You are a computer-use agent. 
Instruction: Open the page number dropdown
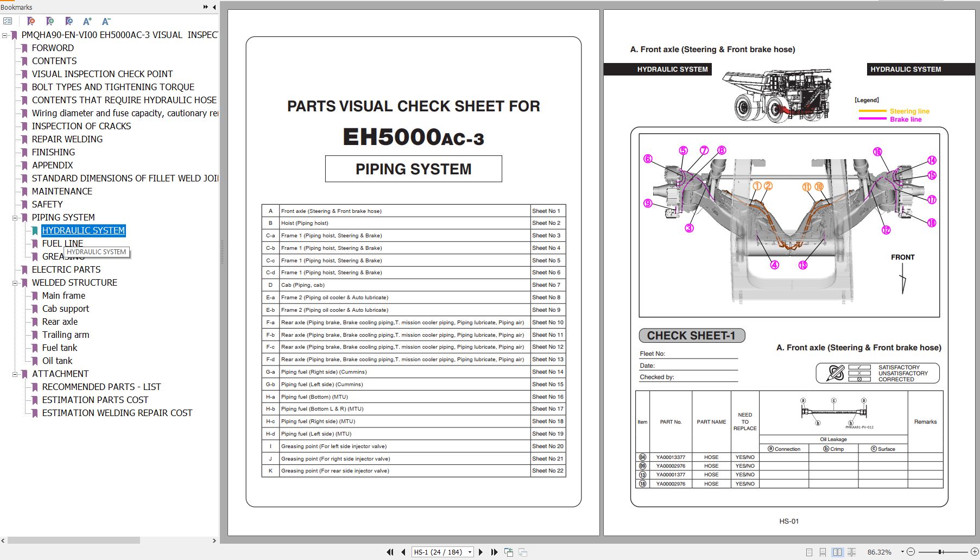pyautogui.click(x=469, y=552)
